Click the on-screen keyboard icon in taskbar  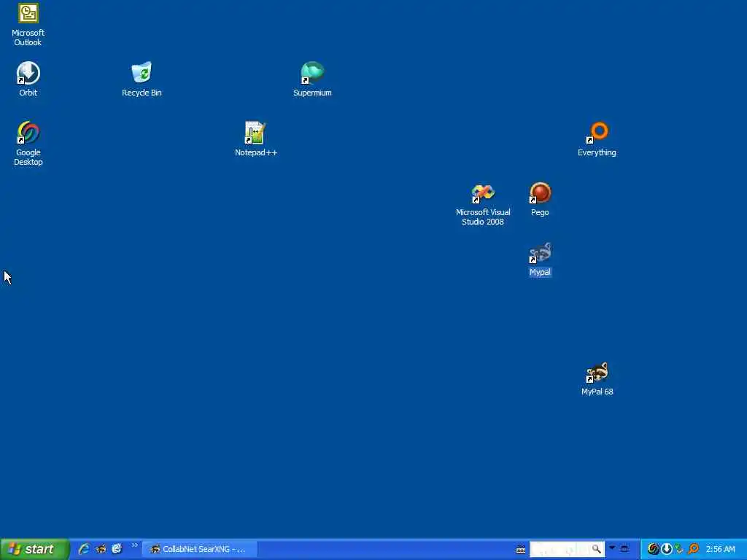pos(521,550)
